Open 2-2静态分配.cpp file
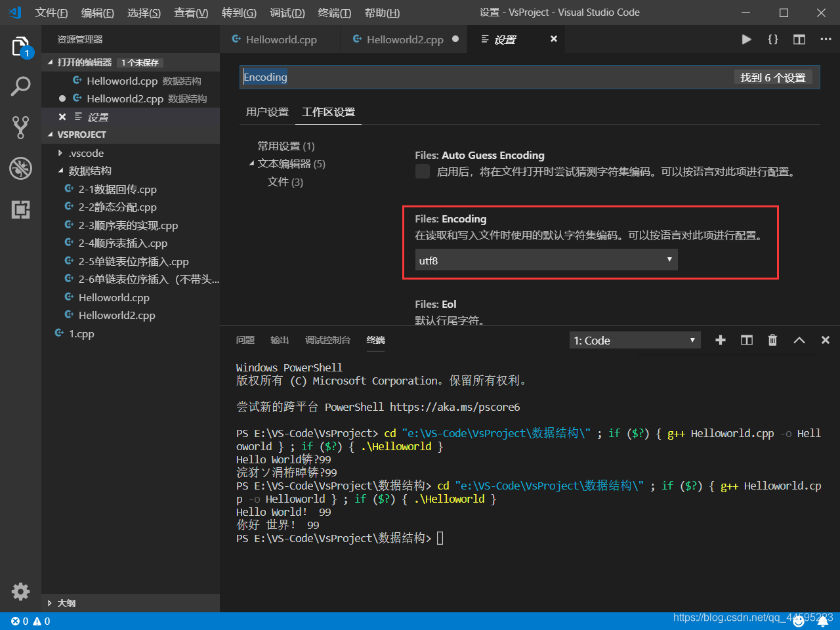 [117, 207]
